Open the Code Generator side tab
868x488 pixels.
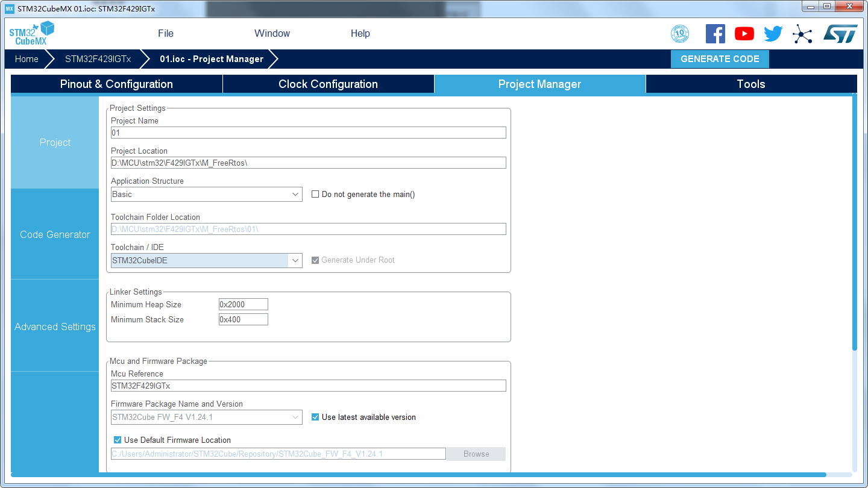click(55, 234)
